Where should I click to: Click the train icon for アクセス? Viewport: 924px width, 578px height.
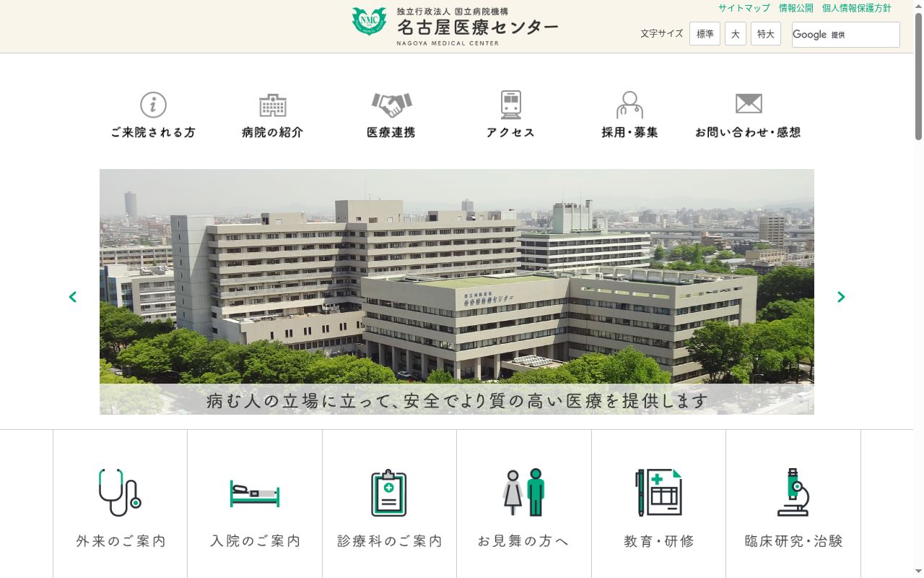[x=511, y=105]
